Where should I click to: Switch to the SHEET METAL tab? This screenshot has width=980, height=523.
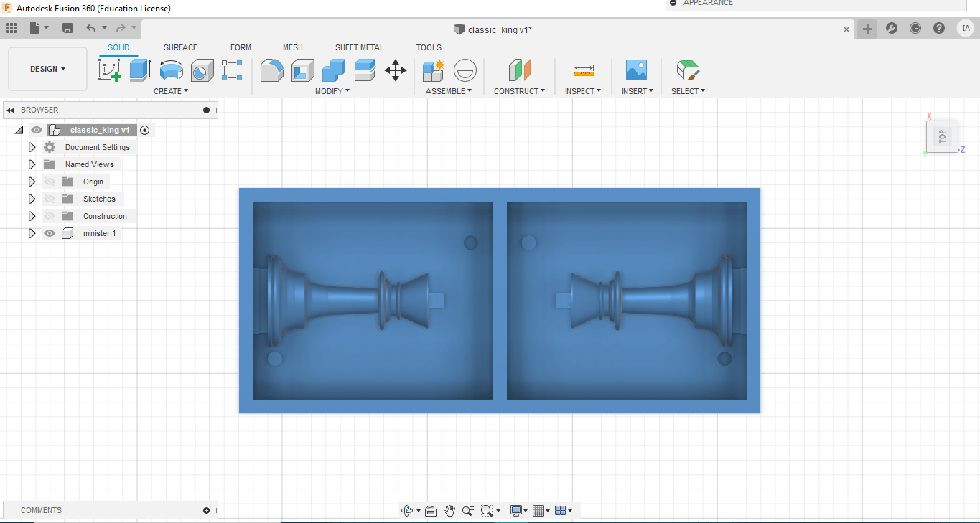(x=360, y=47)
